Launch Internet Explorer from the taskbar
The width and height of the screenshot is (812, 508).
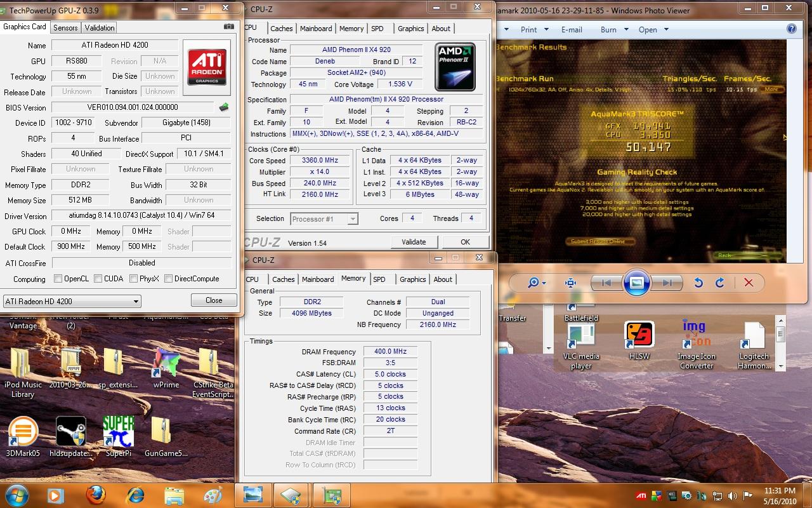click(135, 495)
